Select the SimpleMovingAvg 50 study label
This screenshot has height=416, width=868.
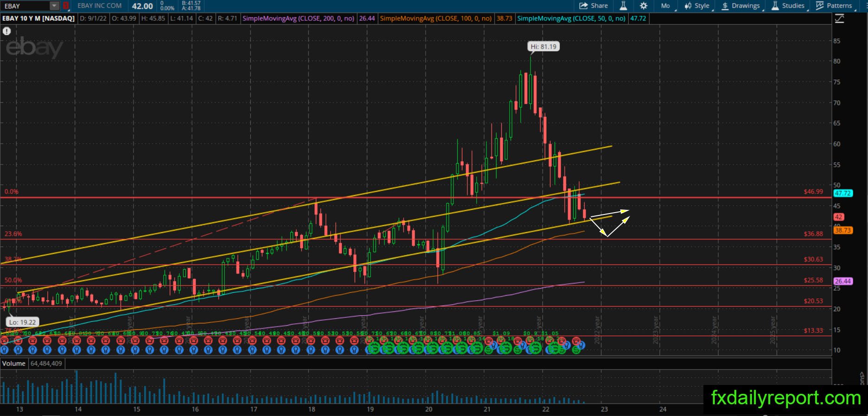571,19
